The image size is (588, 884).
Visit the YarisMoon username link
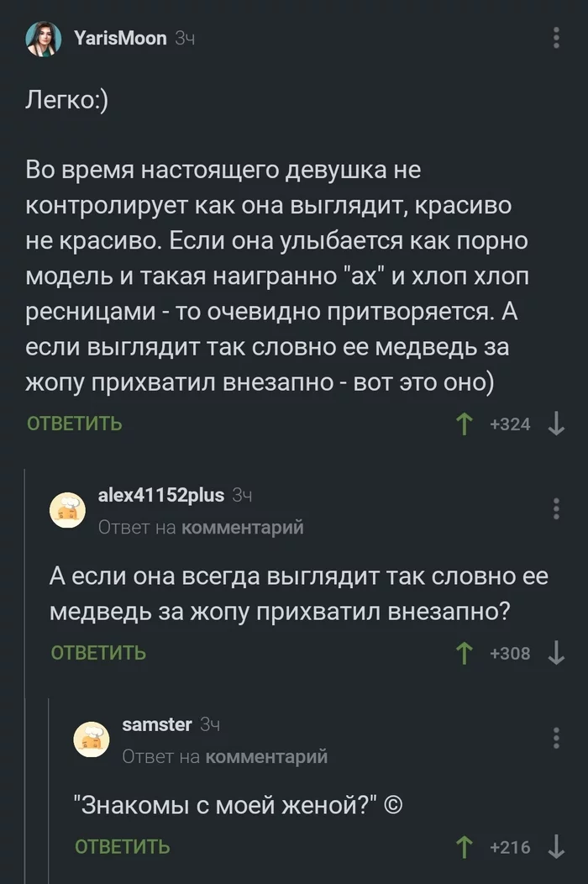click(x=120, y=38)
